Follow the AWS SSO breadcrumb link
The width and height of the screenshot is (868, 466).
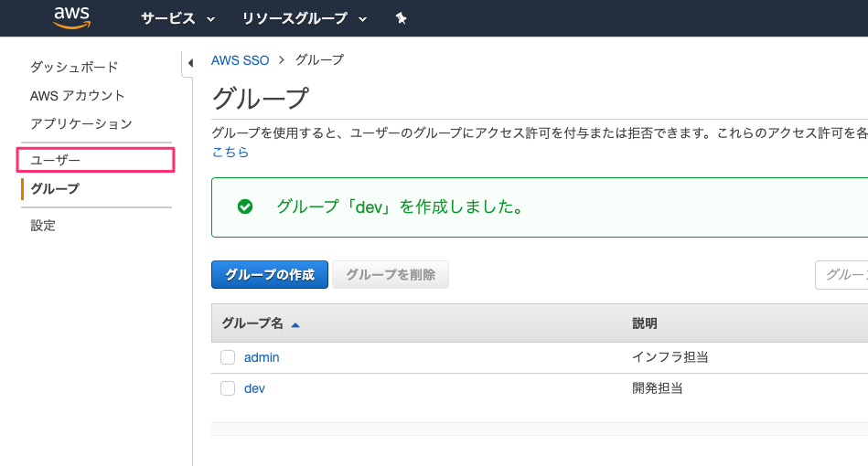pyautogui.click(x=240, y=60)
